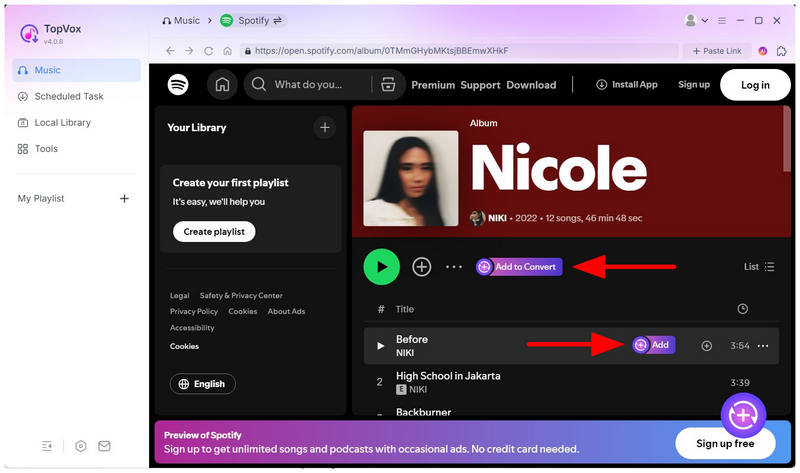Open the Premium link
The width and height of the screenshot is (800, 473).
tap(433, 85)
